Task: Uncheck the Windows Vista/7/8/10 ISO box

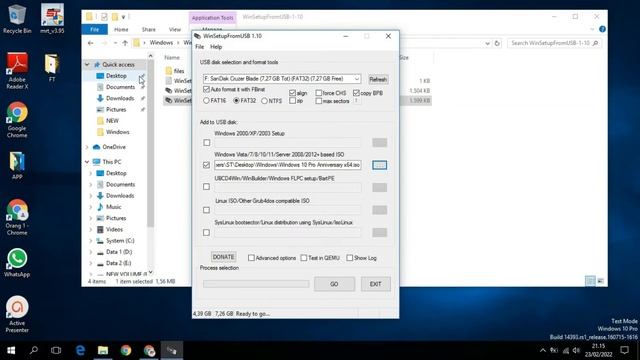Action: tap(207, 165)
